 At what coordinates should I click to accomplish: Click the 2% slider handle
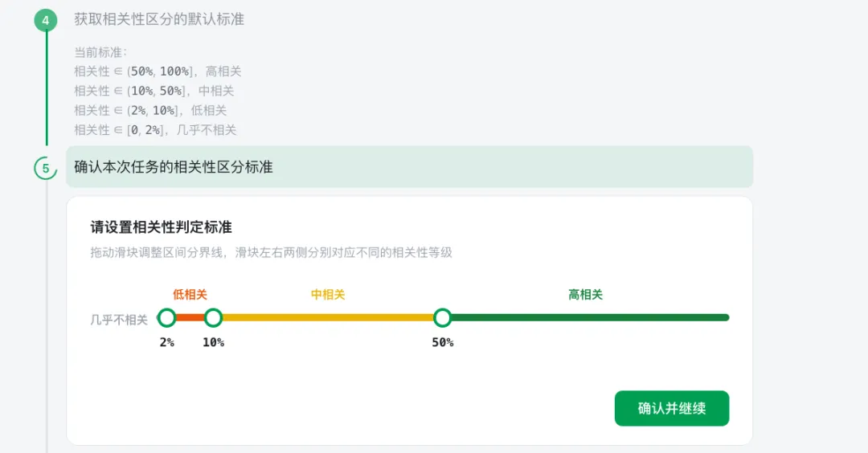coord(166,318)
